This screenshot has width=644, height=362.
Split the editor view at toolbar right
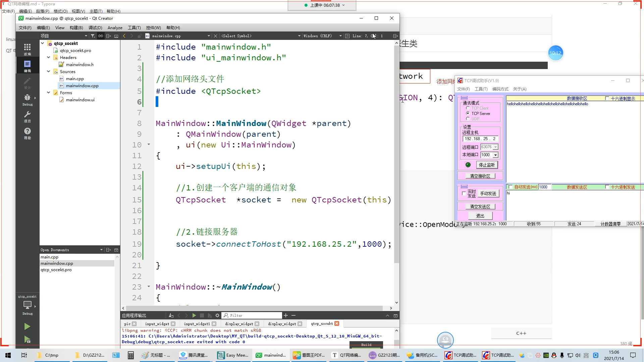[395, 36]
